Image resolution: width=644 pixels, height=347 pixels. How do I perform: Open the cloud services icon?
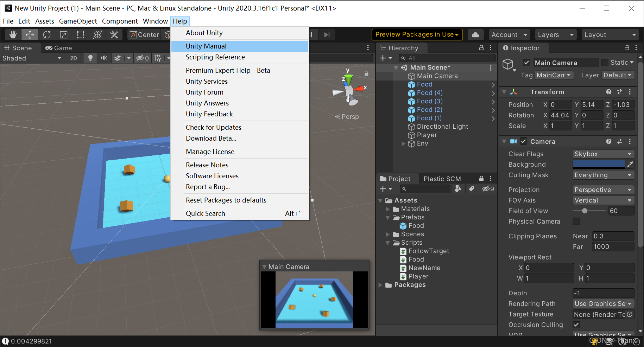pyautogui.click(x=475, y=34)
